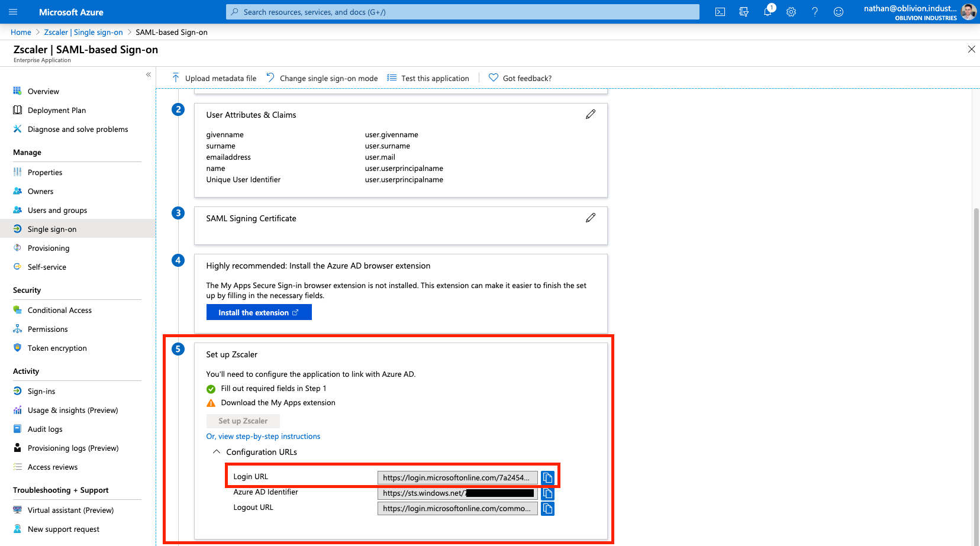Open the feedback smiley icon
Screen dimensions: 980x546
pos(839,12)
